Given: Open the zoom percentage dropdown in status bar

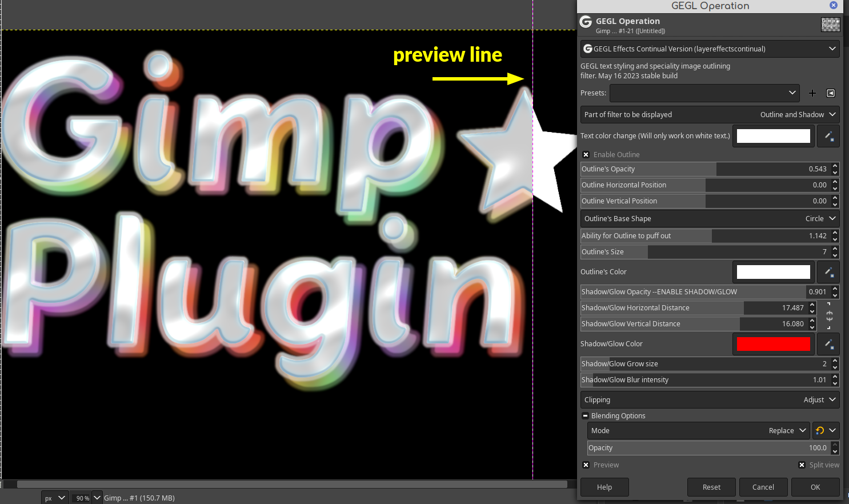Looking at the screenshot, I should (97, 498).
